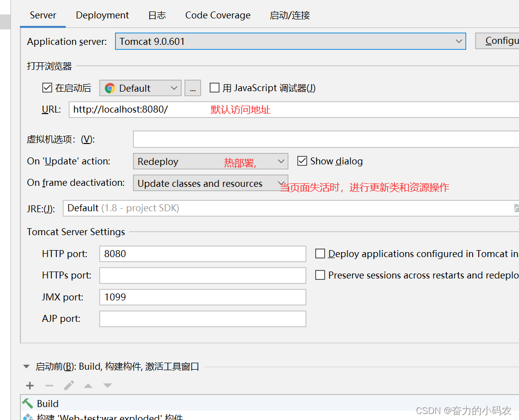The width and height of the screenshot is (519, 420).
Task: Click the HTTP port field
Action: point(203,254)
